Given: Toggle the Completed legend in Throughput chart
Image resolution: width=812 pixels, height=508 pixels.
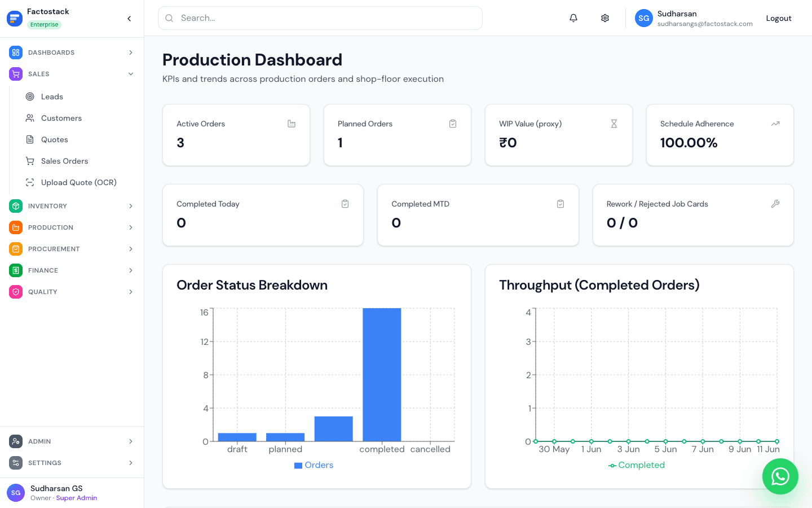Looking at the screenshot, I should 637,465.
